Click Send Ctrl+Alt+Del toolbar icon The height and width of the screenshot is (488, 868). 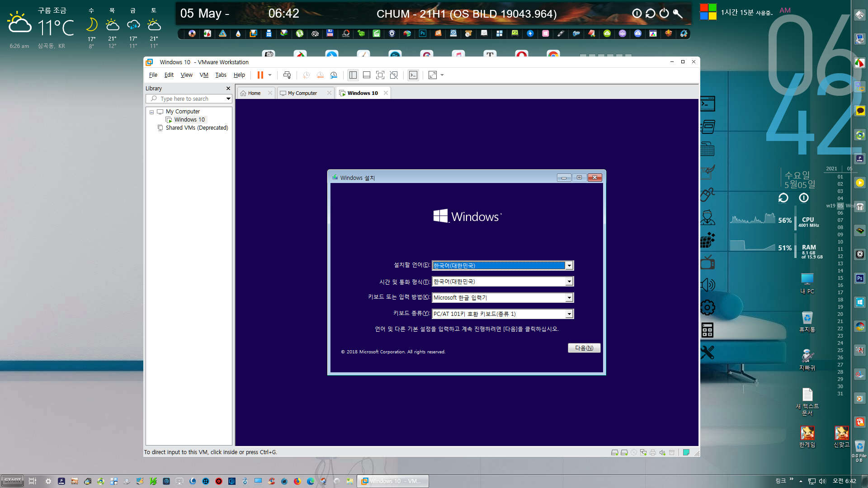287,75
